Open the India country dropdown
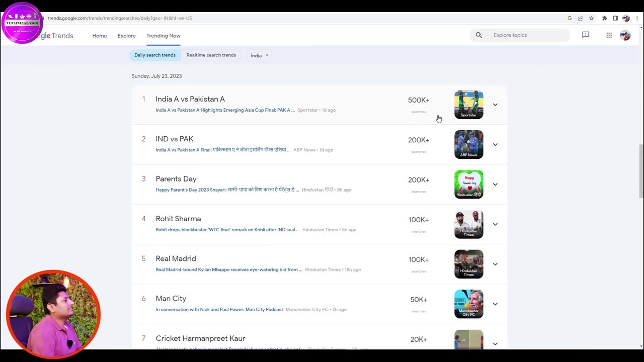The height and width of the screenshot is (362, 644). [x=260, y=55]
